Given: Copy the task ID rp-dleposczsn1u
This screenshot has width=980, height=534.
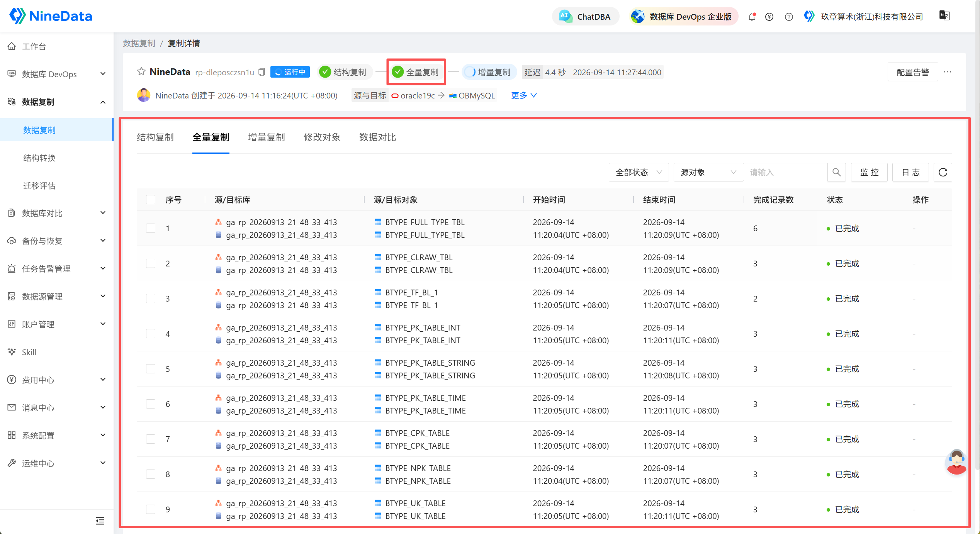Looking at the screenshot, I should click(262, 72).
